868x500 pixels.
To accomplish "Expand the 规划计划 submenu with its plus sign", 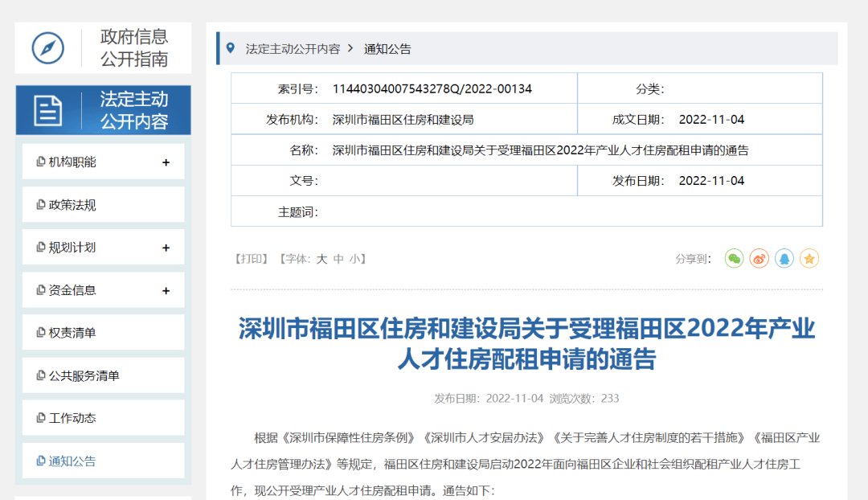I will click(x=166, y=248).
